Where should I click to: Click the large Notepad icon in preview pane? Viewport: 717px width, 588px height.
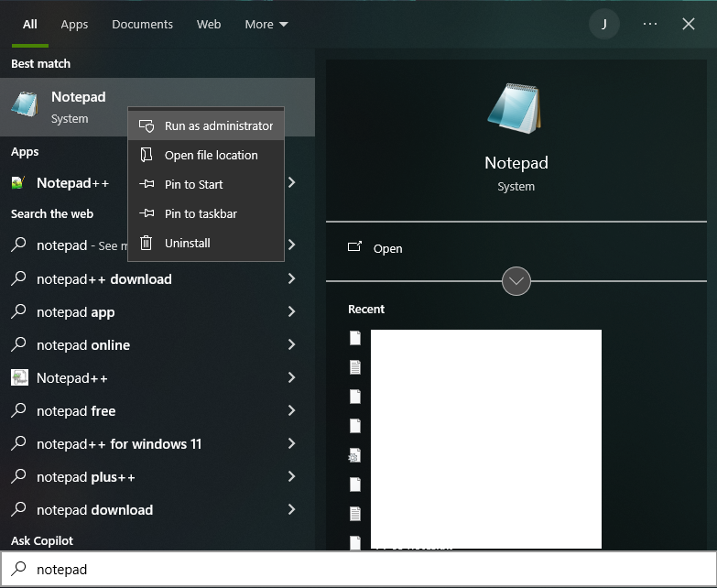(516, 108)
